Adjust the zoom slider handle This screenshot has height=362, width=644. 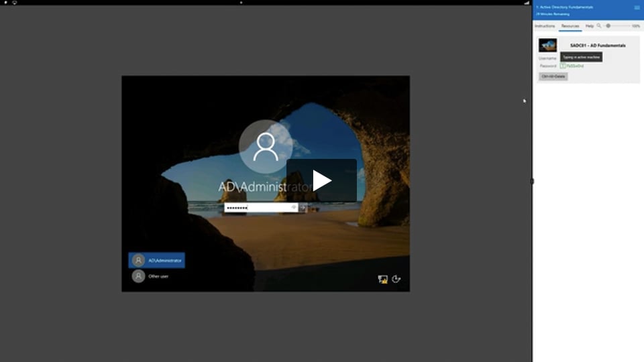coord(608,25)
